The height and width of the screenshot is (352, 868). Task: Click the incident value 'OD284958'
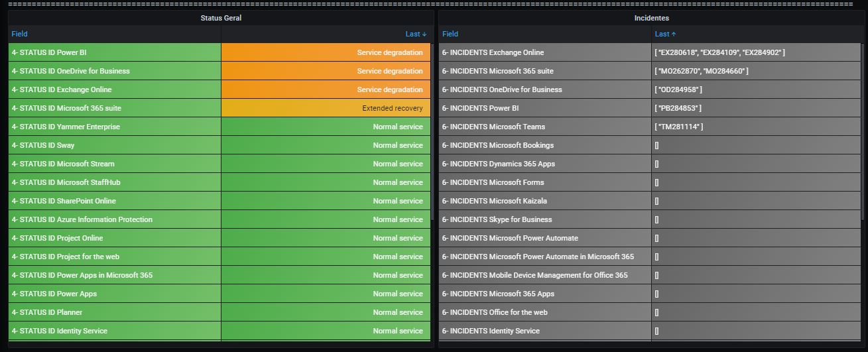click(x=756, y=89)
